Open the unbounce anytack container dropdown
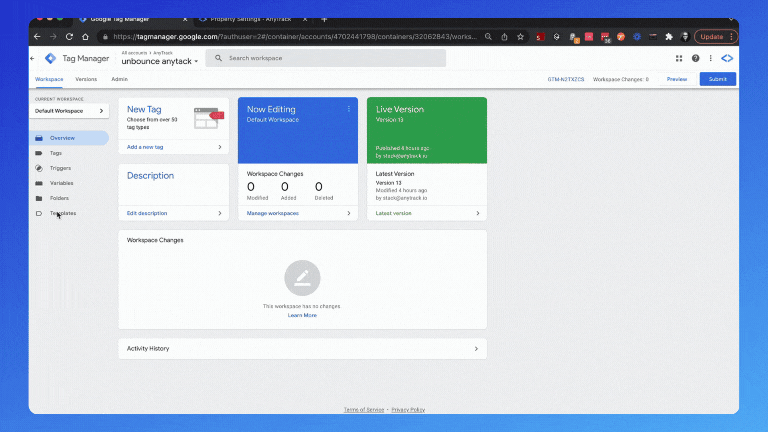 coord(160,61)
